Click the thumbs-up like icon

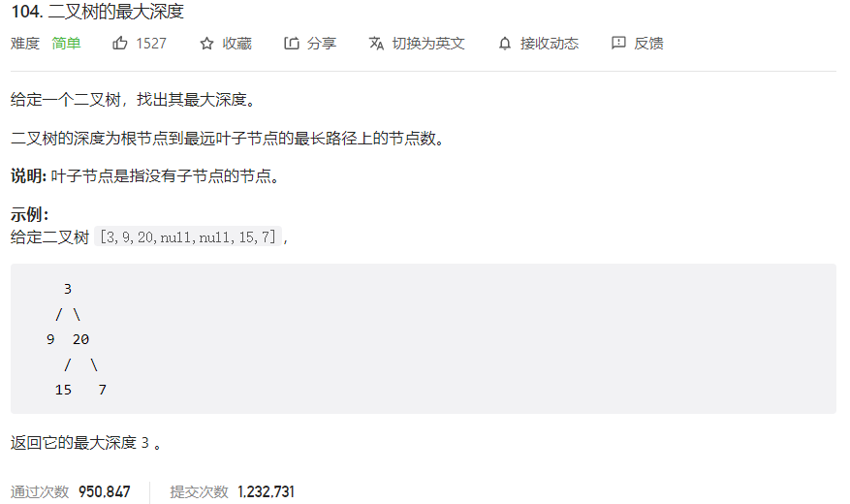[120, 43]
